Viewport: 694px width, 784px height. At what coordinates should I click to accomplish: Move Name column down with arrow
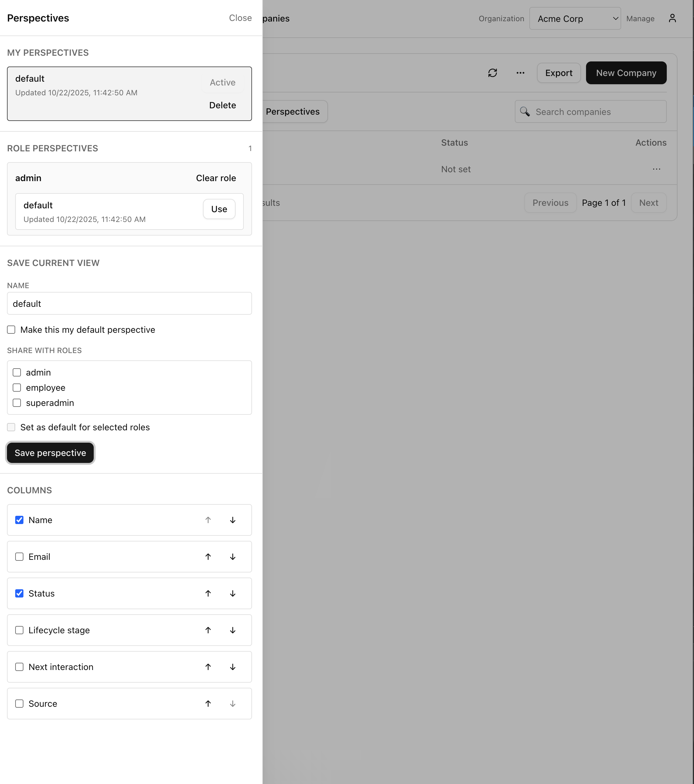click(x=232, y=520)
